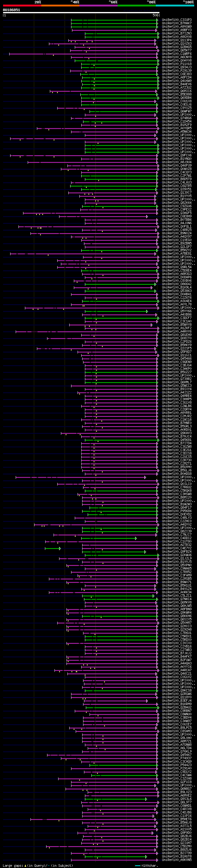Click the red ~20% identity legend bar
This screenshot has height=868, width=197.
tap(22, 6)
